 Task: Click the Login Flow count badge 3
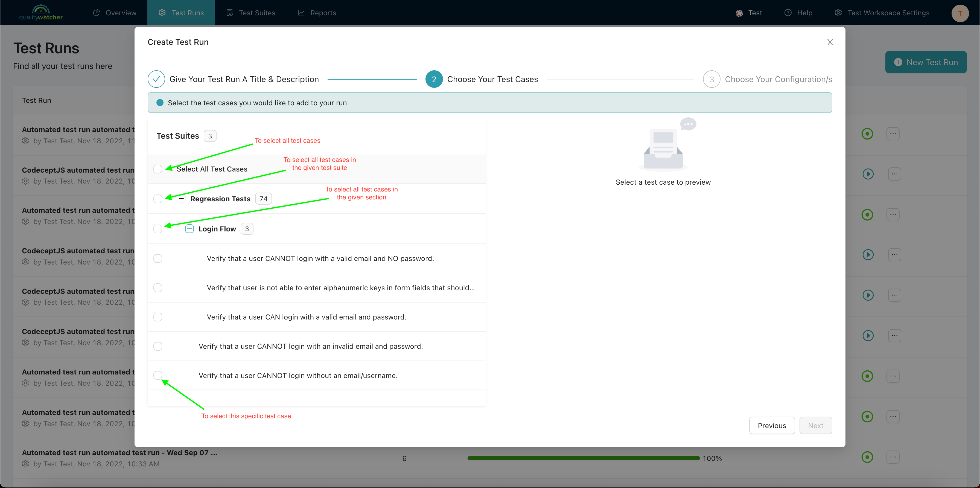pos(247,228)
